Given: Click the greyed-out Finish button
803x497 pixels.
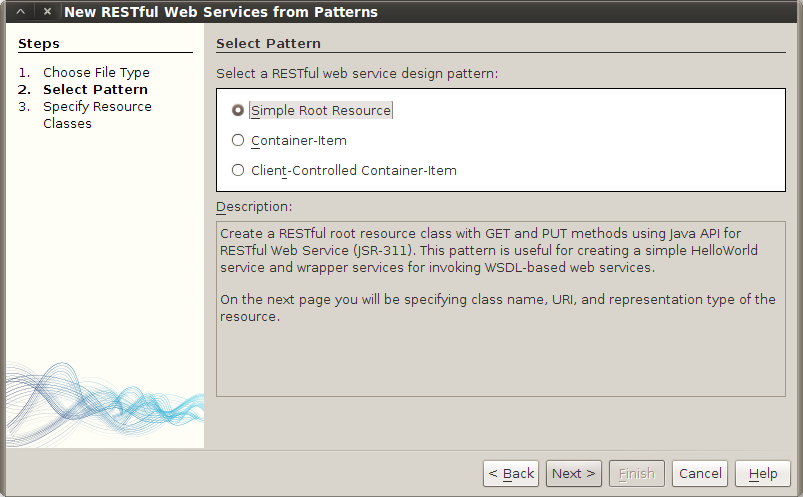Looking at the screenshot, I should tap(636, 474).
